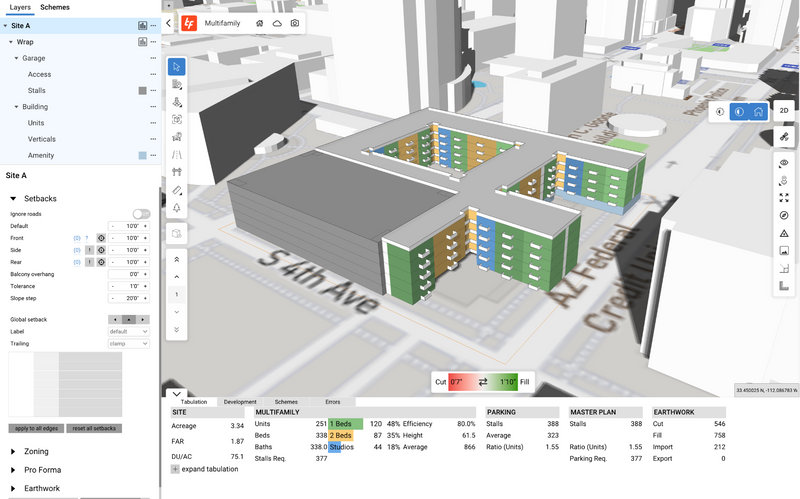800x499 pixels.
Task: Collapse the Garage tree node
Action: pos(16,58)
